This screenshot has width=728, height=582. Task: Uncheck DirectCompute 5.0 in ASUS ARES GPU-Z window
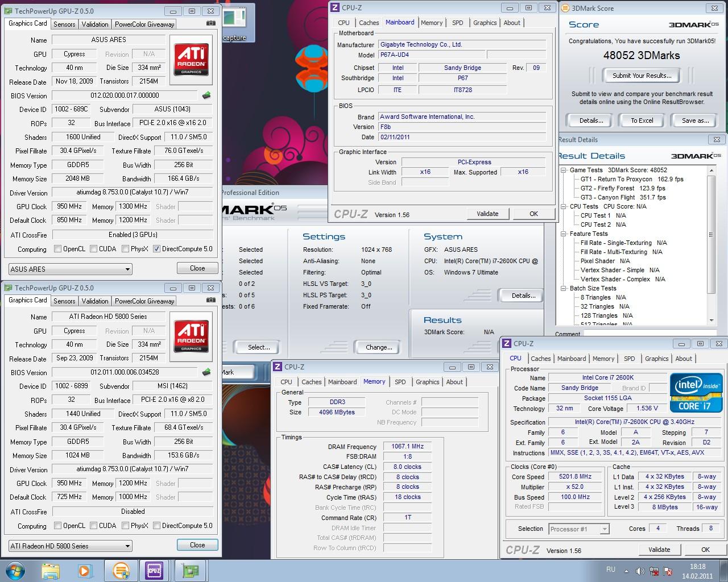tap(156, 248)
